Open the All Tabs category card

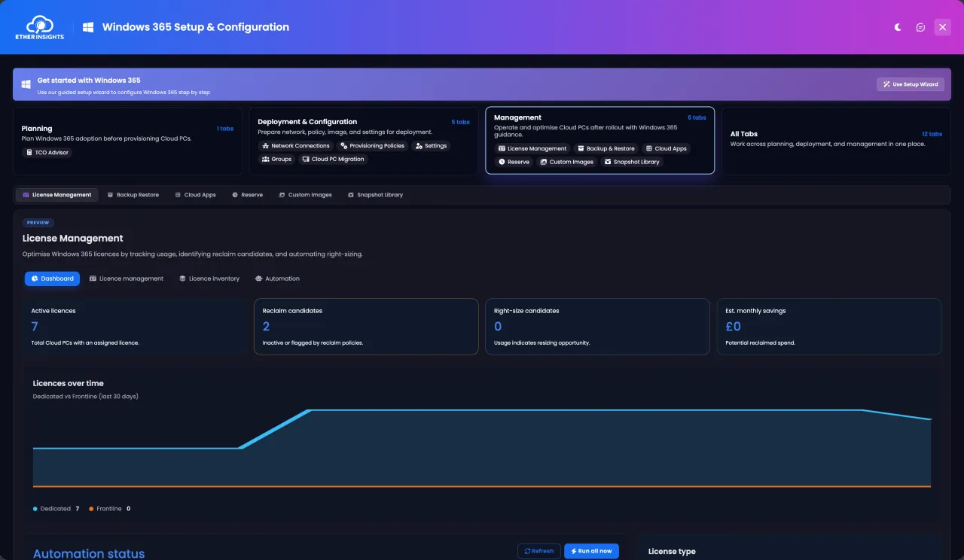[836, 141]
